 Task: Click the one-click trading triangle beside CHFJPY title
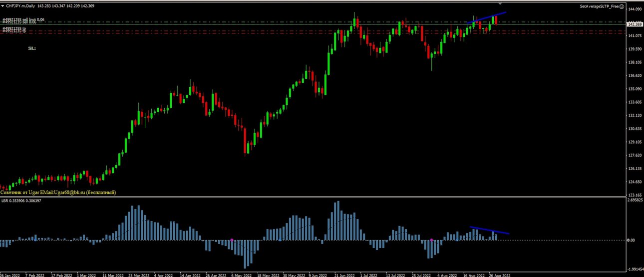coord(2,5)
